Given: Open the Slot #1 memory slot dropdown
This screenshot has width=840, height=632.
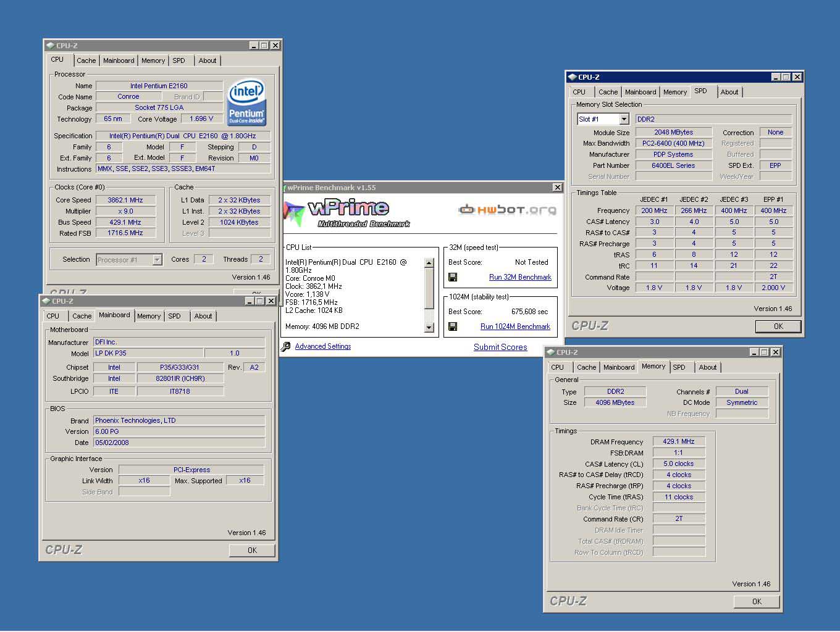Looking at the screenshot, I should point(624,119).
